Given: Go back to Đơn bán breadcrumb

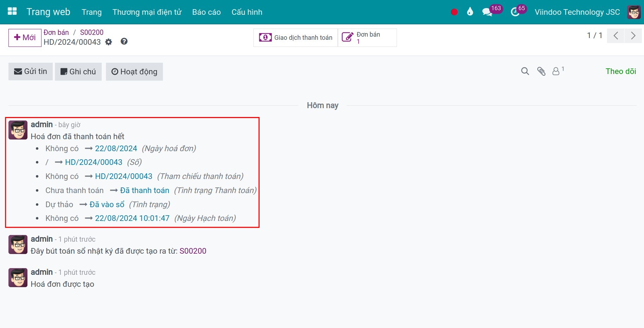Looking at the screenshot, I should (x=56, y=32).
